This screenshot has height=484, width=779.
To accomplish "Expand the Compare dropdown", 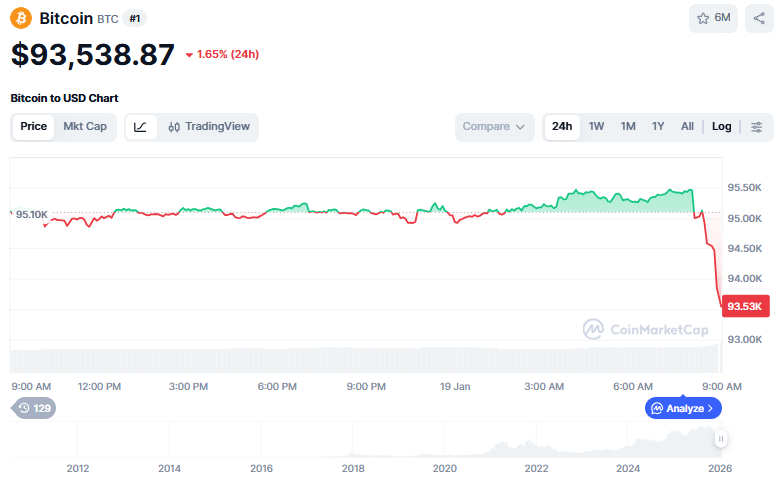I will (x=495, y=127).
